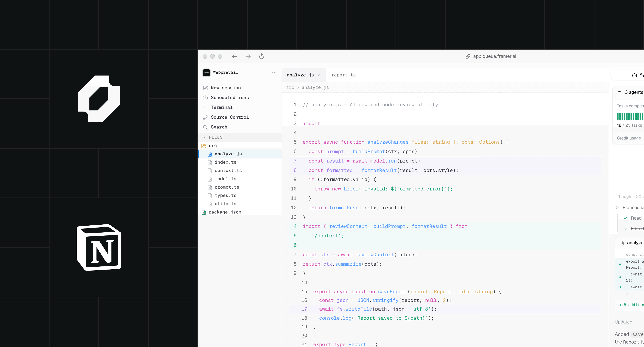Click the Webprevail workspace name

tap(225, 73)
